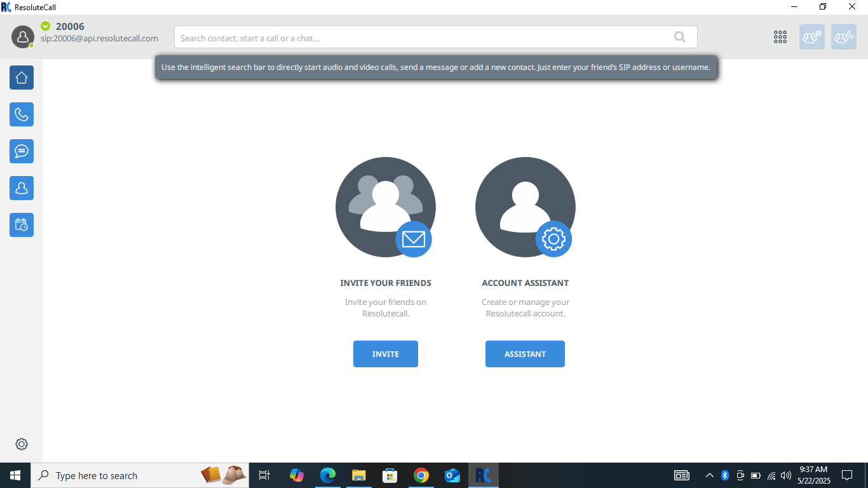
Task: Open Google Chrome from the taskbar
Action: pos(421,475)
